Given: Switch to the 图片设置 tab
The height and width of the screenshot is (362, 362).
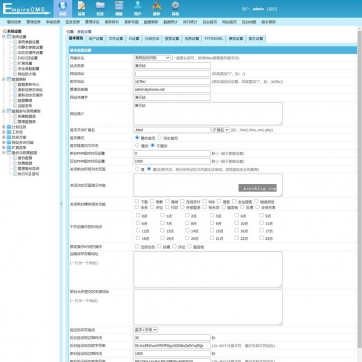Looking at the screenshot, I should pos(256,38).
